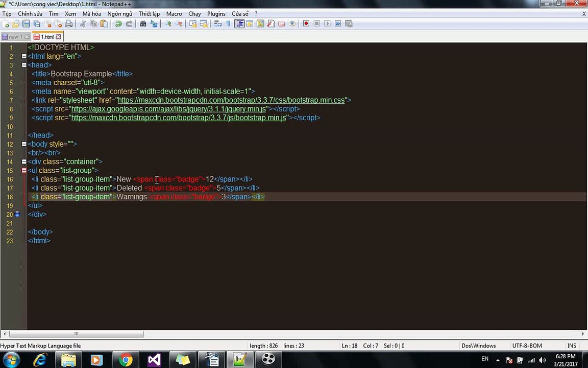This screenshot has height=368, width=588.
Task: Click the Copy toolbar icon
Action: (93, 24)
